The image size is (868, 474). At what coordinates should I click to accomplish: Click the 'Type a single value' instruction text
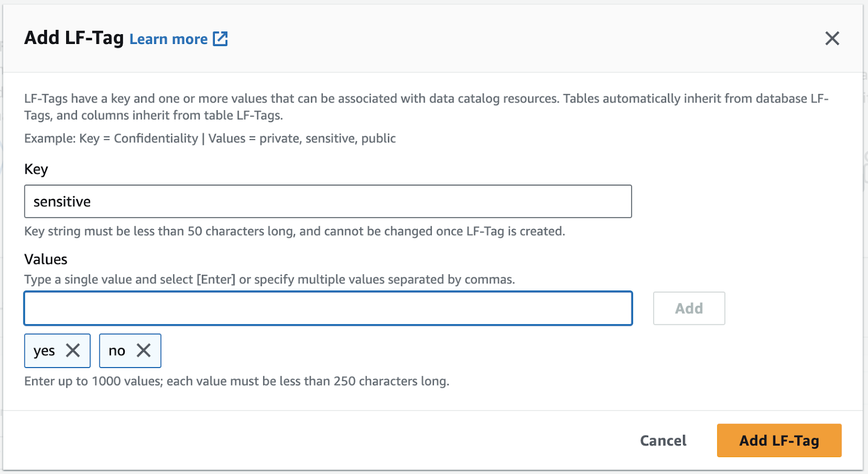pyautogui.click(x=270, y=280)
